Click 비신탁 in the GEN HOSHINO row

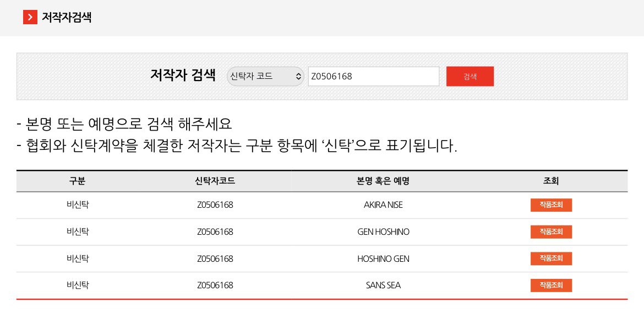78,232
